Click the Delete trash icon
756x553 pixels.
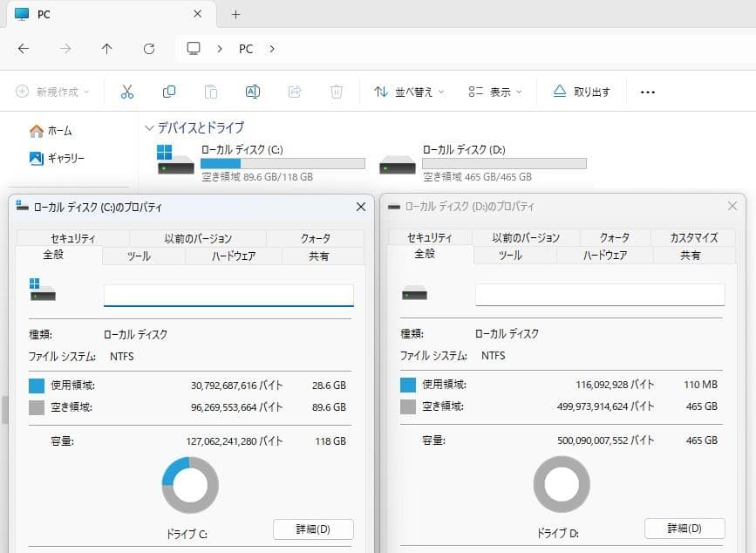tap(336, 91)
